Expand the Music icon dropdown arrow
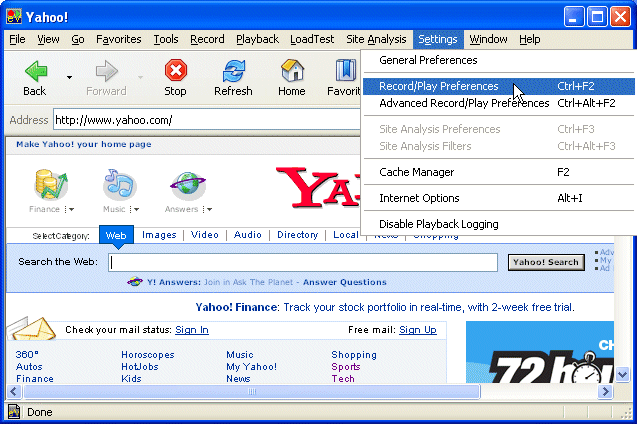Viewport: 637px width, 424px height. coord(135,210)
